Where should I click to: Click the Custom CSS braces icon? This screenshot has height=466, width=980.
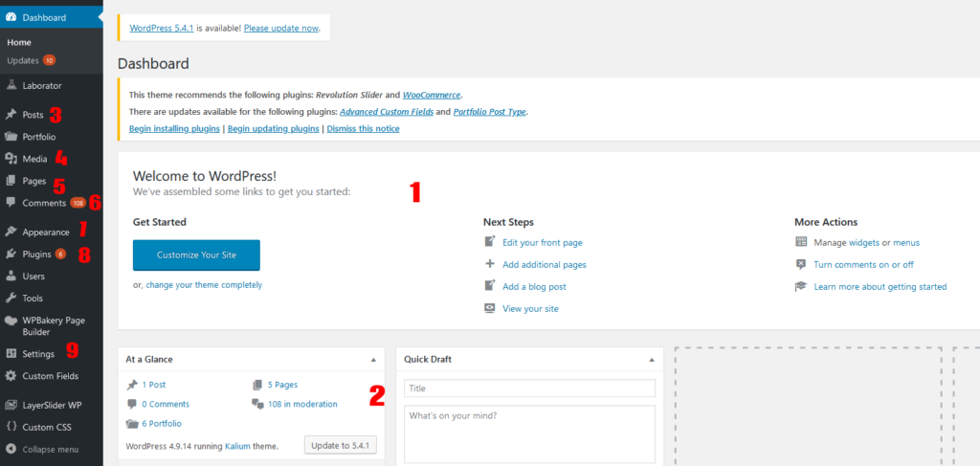point(10,428)
